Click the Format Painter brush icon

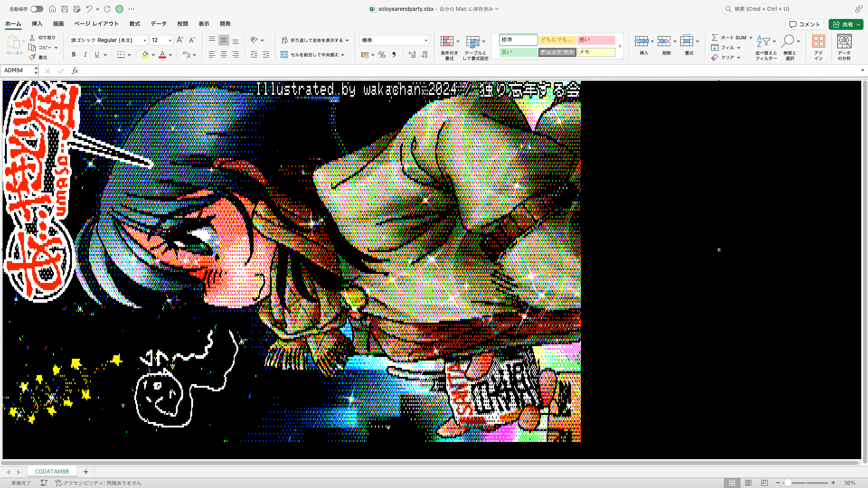32,57
